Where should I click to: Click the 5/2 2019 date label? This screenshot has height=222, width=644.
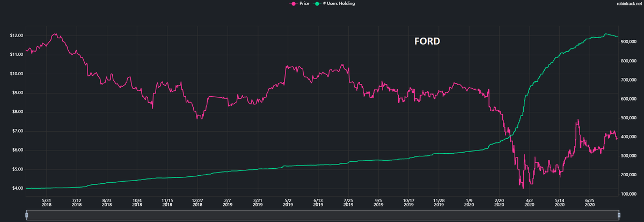pos(288,202)
